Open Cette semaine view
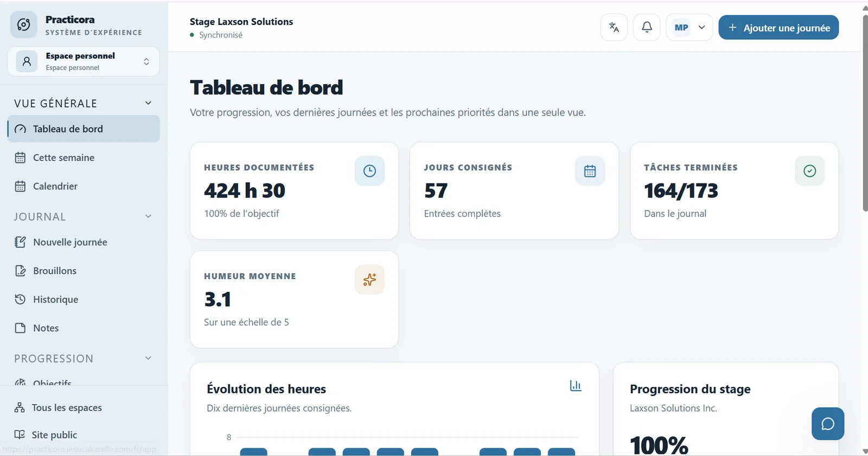868x456 pixels. pos(84,157)
